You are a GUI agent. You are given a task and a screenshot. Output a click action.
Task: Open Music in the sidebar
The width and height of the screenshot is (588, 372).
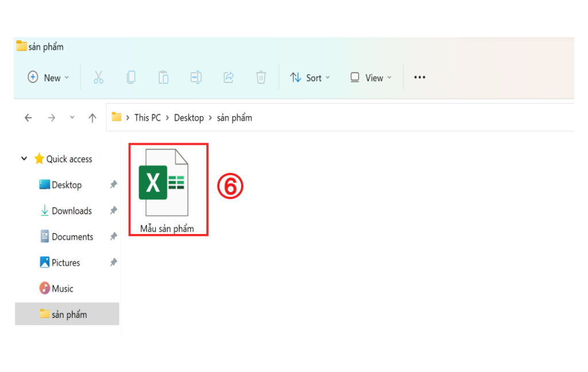56,288
